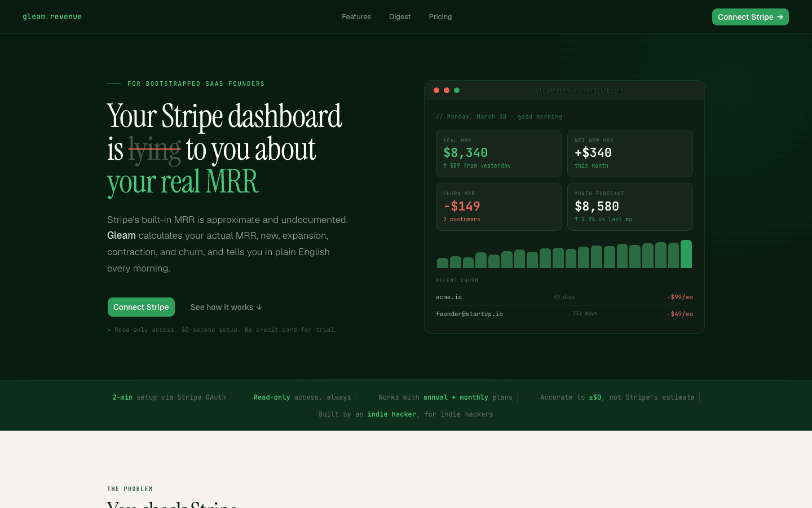The width and height of the screenshot is (812, 508).
Task: Click 'Read-only access, always' text
Action: [302, 397]
